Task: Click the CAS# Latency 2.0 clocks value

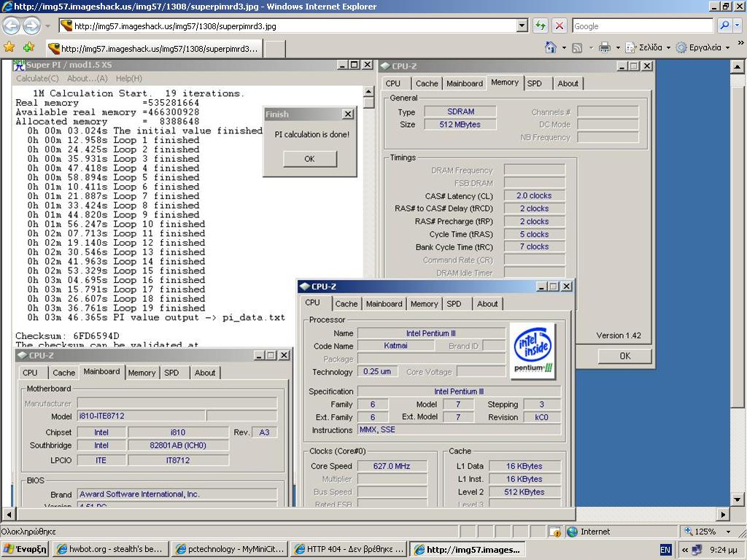Action: click(534, 195)
